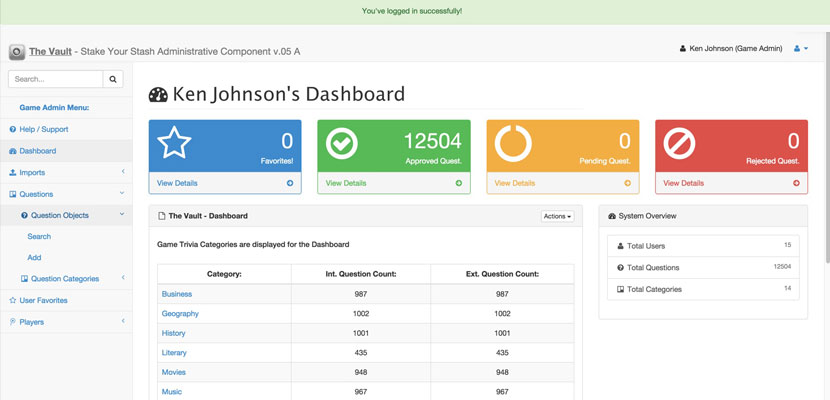Open the Geography category link
830x400 pixels.
pos(180,313)
